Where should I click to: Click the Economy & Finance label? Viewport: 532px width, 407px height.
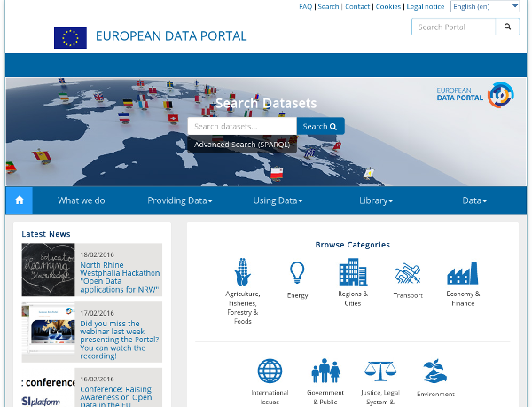(x=463, y=299)
